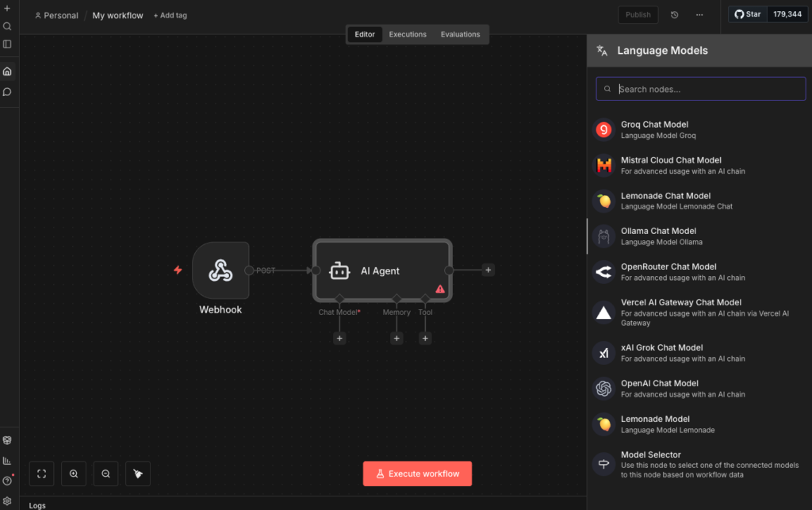Open the three-dots workflow options menu
The height and width of the screenshot is (510, 812).
(699, 14)
